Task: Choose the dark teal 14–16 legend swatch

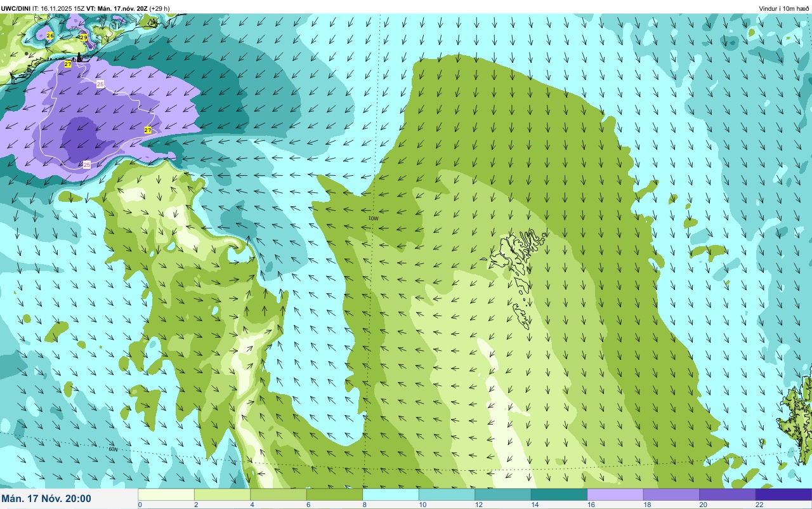Action: tap(559, 494)
